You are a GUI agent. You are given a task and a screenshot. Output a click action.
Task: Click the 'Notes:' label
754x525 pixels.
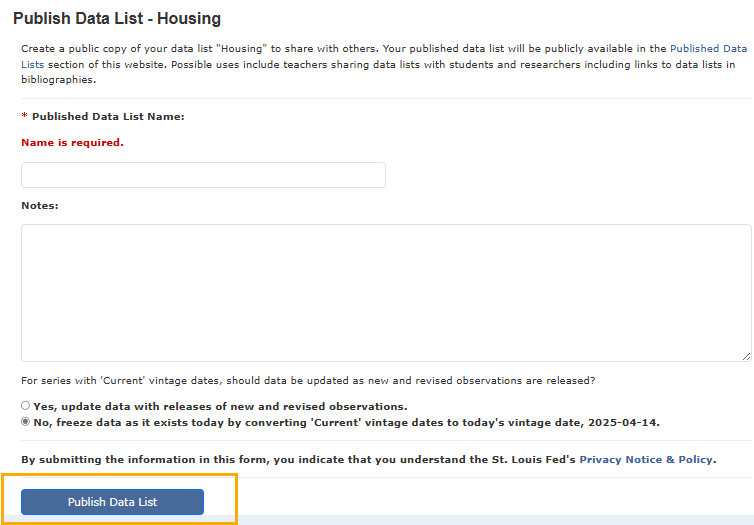40,206
